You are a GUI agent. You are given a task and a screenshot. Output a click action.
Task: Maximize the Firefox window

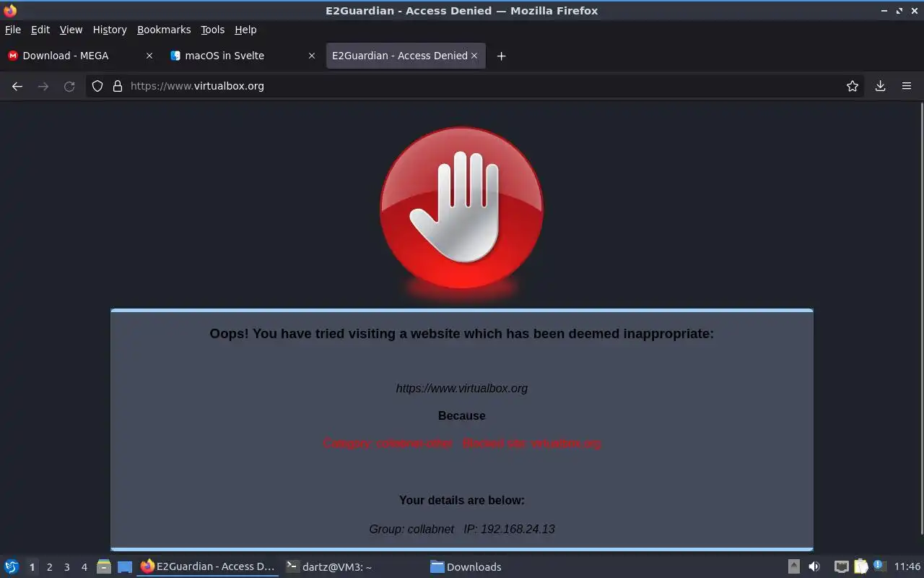point(899,11)
